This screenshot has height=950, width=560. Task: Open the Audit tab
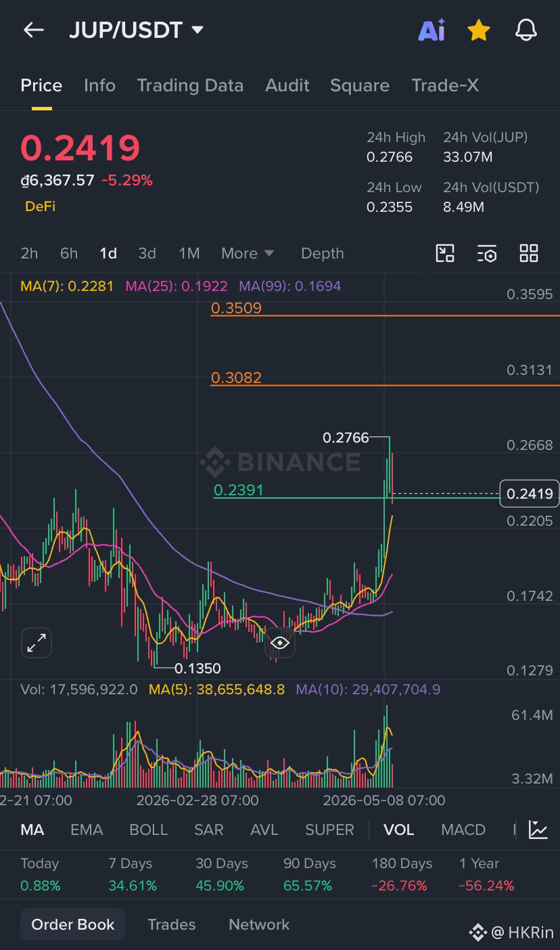pyautogui.click(x=287, y=85)
